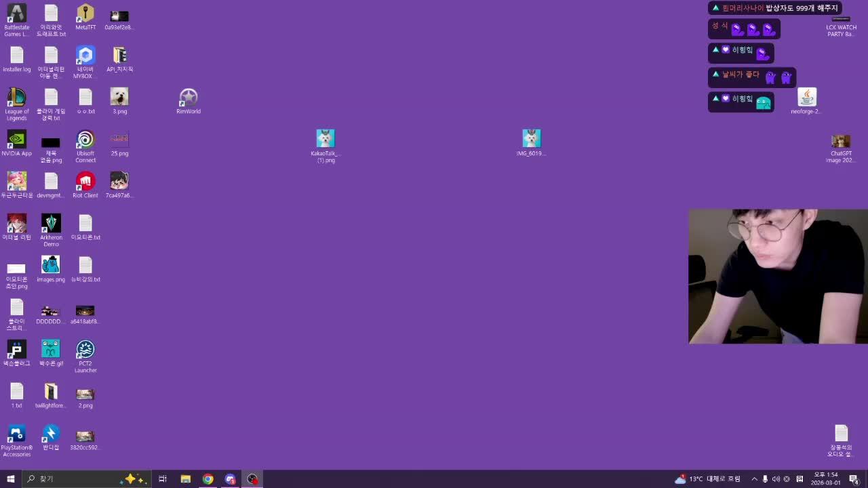Image resolution: width=868 pixels, height=488 pixels.
Task: Open Task View on the taskbar
Action: coord(163,479)
